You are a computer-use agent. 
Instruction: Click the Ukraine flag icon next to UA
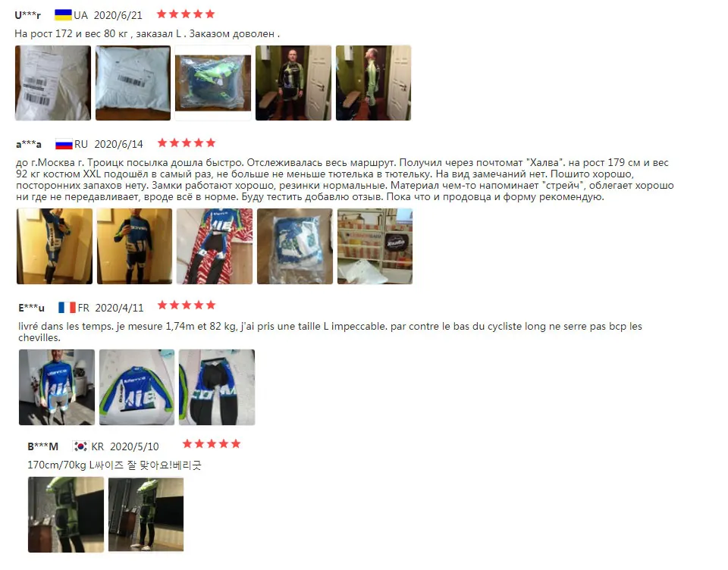pos(63,15)
